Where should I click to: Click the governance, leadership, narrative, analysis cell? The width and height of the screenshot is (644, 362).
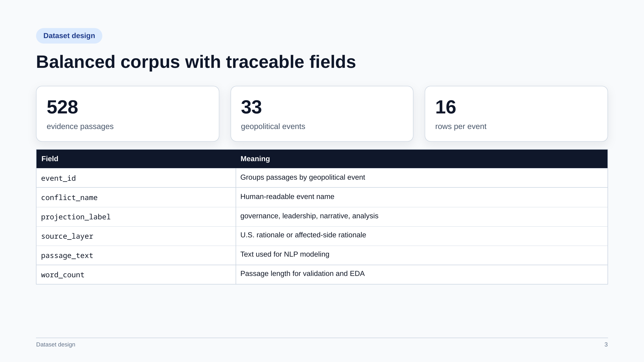pos(422,217)
